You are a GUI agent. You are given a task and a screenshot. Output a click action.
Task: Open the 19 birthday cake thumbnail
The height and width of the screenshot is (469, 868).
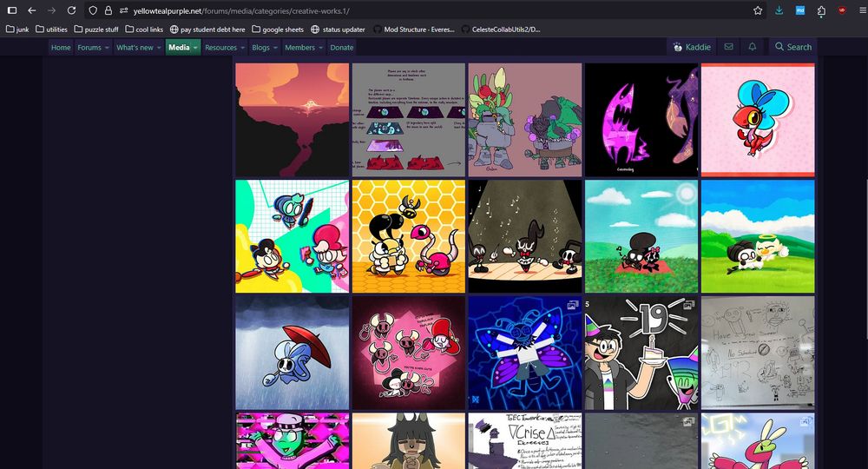pyautogui.click(x=641, y=353)
